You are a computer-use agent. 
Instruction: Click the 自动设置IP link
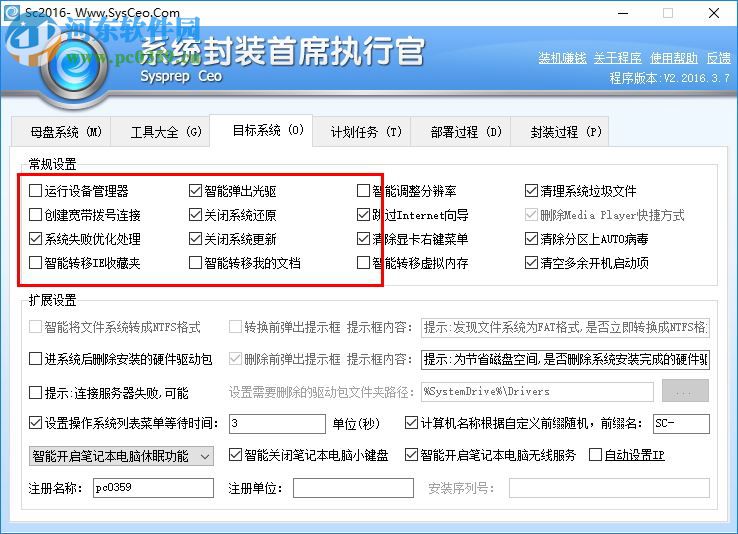click(x=634, y=455)
